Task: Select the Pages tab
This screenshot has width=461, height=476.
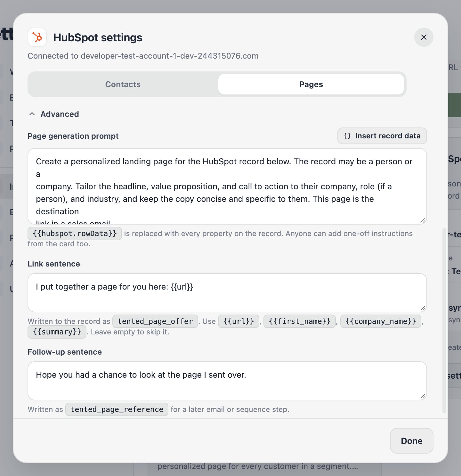Action: (x=311, y=84)
